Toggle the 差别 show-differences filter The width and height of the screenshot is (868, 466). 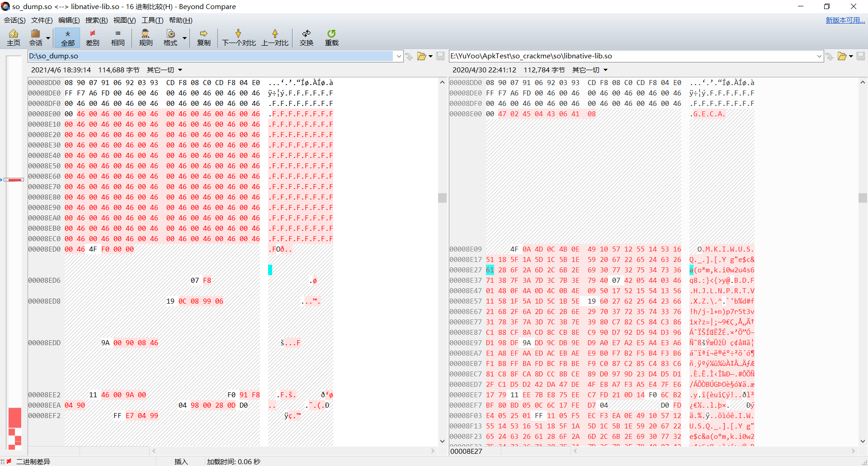coord(93,38)
